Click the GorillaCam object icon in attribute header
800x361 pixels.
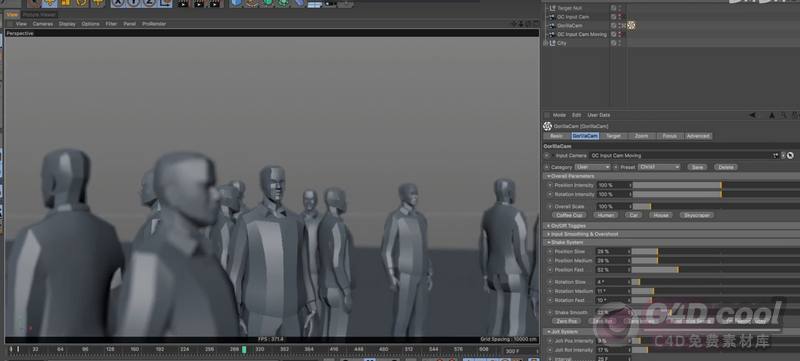547,126
